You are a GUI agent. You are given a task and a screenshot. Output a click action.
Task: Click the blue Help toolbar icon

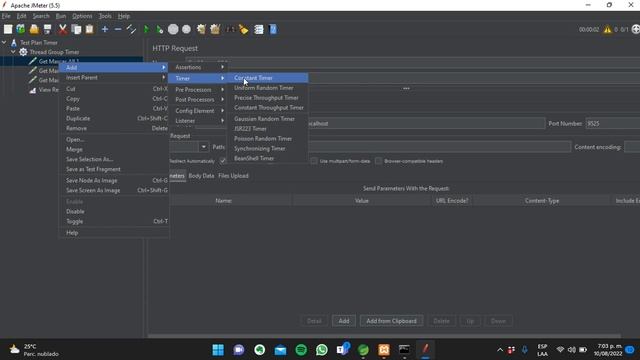pos(273,29)
